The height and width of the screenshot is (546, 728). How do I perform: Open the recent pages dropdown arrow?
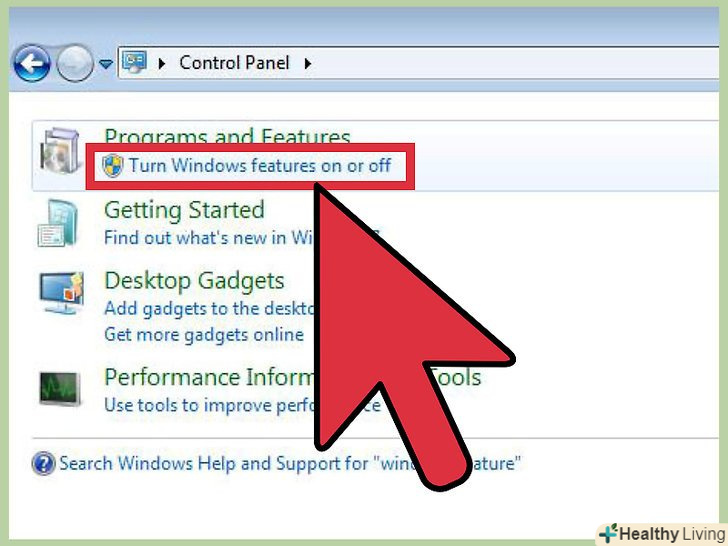click(106, 64)
